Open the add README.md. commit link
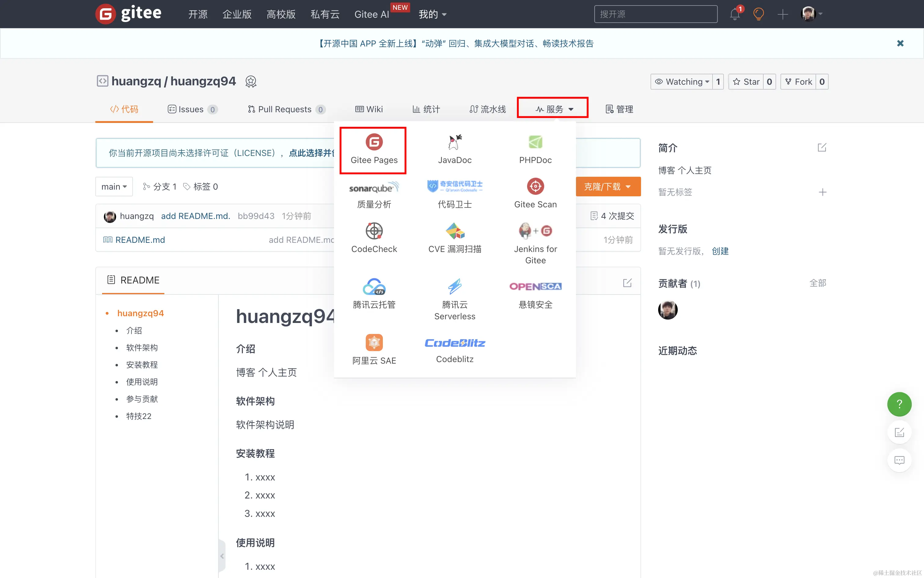 click(196, 216)
